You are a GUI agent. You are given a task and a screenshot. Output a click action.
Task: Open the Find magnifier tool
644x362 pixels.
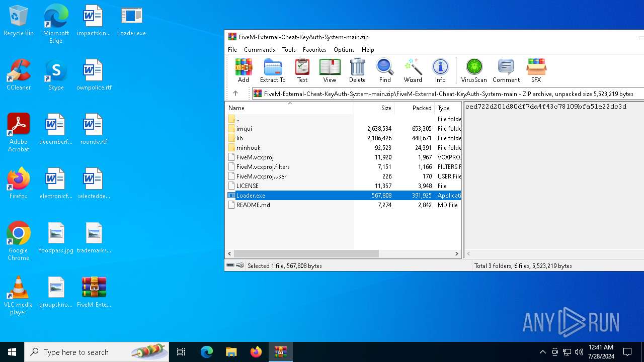tap(385, 70)
